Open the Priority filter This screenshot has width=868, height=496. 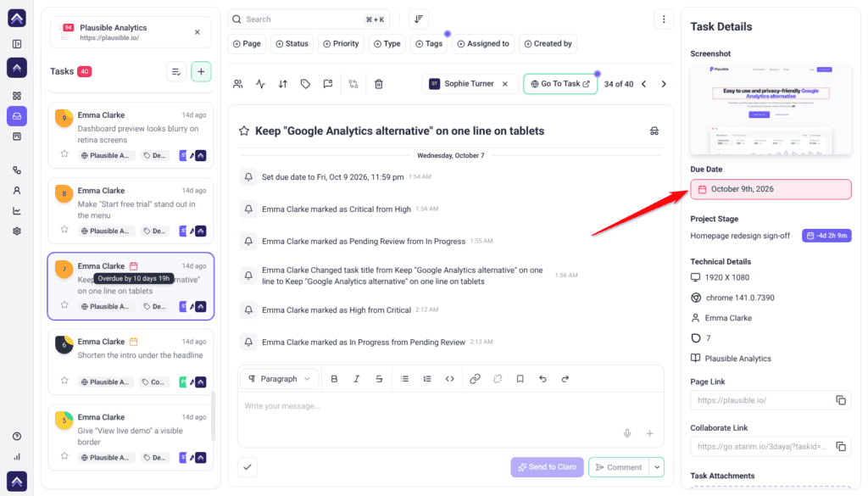(341, 44)
